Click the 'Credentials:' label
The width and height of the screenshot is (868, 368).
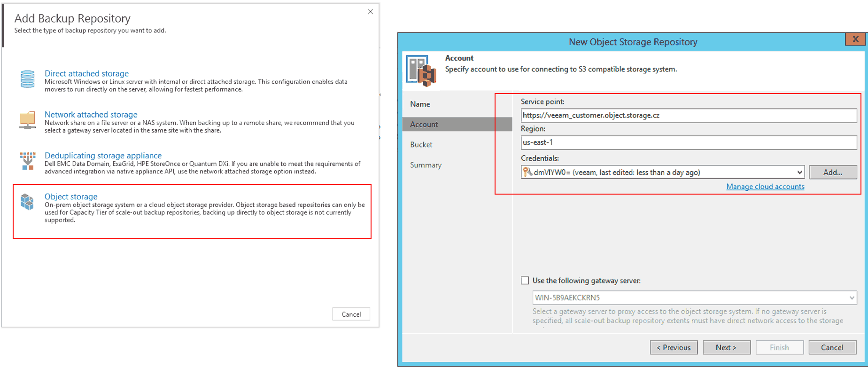click(540, 158)
